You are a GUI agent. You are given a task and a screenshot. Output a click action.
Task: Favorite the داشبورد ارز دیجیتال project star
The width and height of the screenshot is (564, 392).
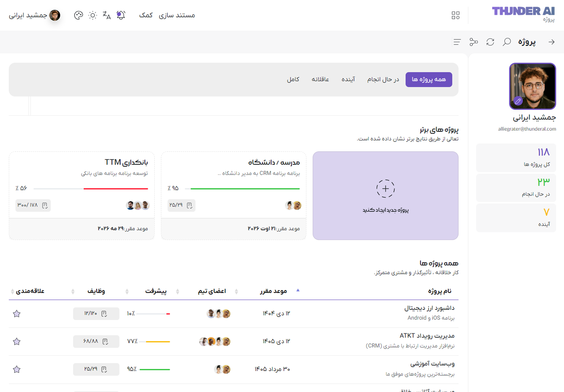pos(17,314)
